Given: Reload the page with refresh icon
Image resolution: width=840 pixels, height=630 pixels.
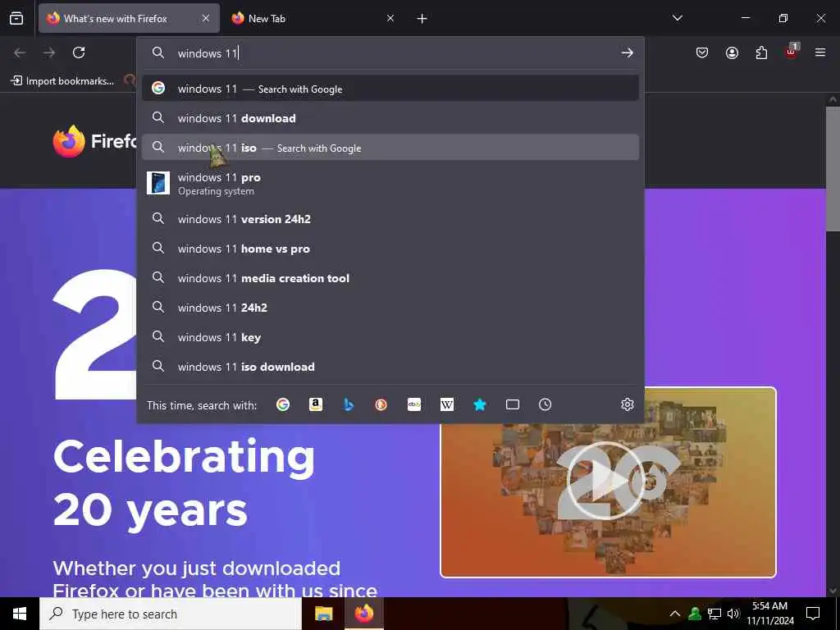Looking at the screenshot, I should (79, 52).
